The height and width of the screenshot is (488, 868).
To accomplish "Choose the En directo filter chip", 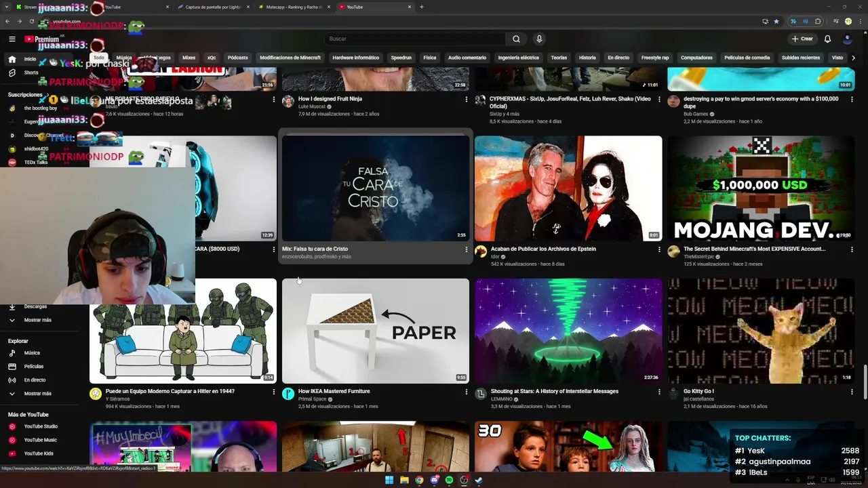I will click(618, 58).
